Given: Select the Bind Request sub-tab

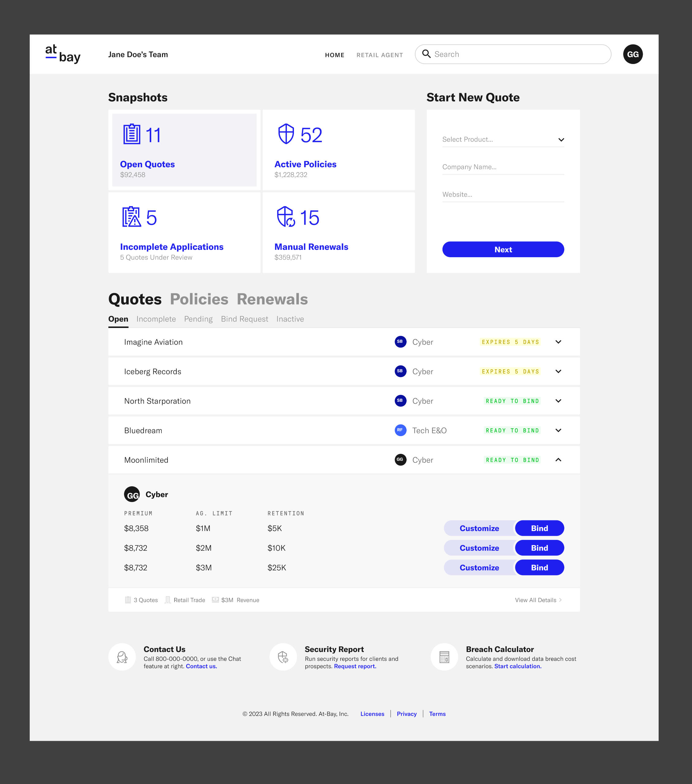Looking at the screenshot, I should click(244, 319).
